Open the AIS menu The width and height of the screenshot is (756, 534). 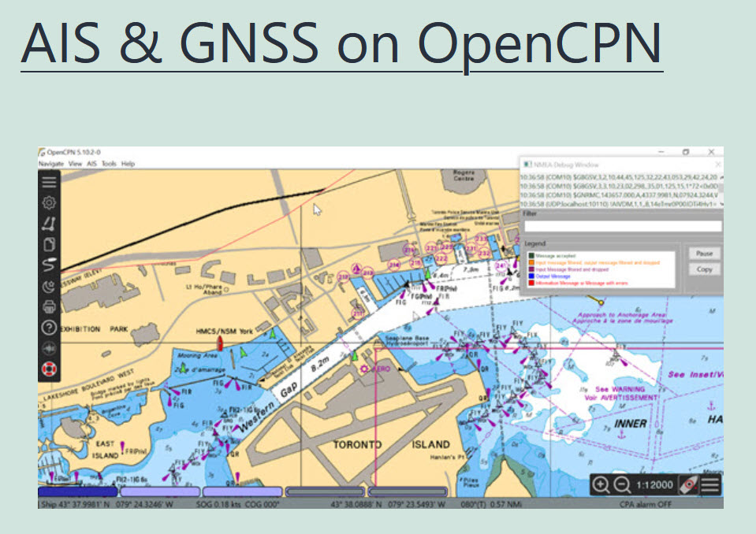91,164
